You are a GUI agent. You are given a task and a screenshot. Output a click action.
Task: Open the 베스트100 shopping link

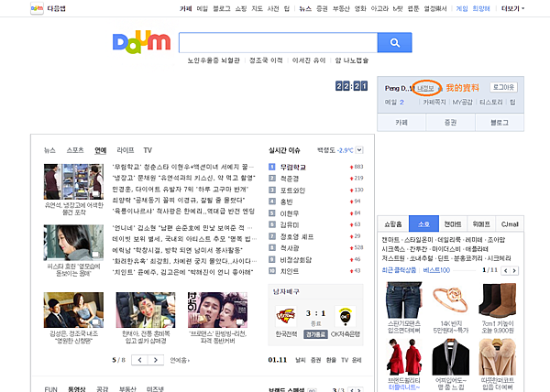coord(436,270)
